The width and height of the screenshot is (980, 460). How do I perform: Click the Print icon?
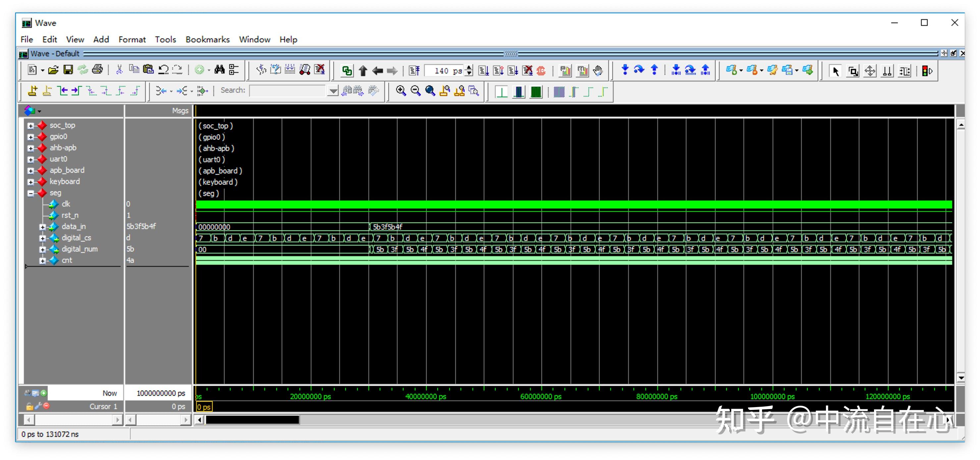[97, 69]
